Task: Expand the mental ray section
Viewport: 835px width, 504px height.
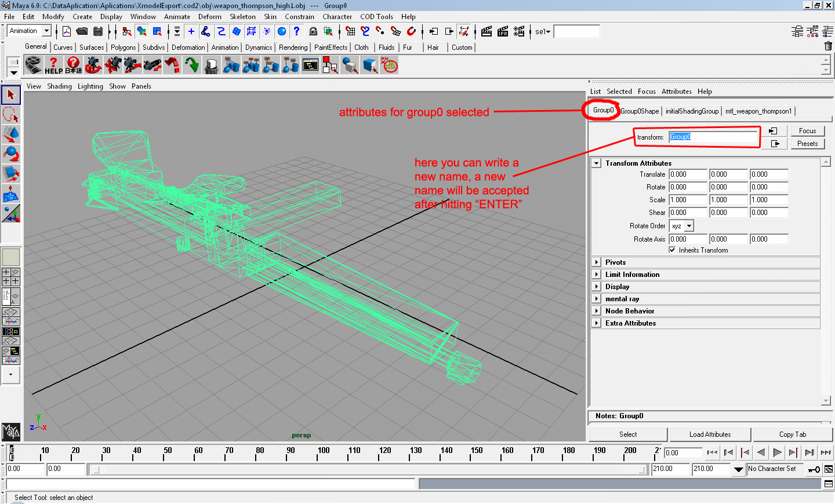Action: tap(596, 299)
